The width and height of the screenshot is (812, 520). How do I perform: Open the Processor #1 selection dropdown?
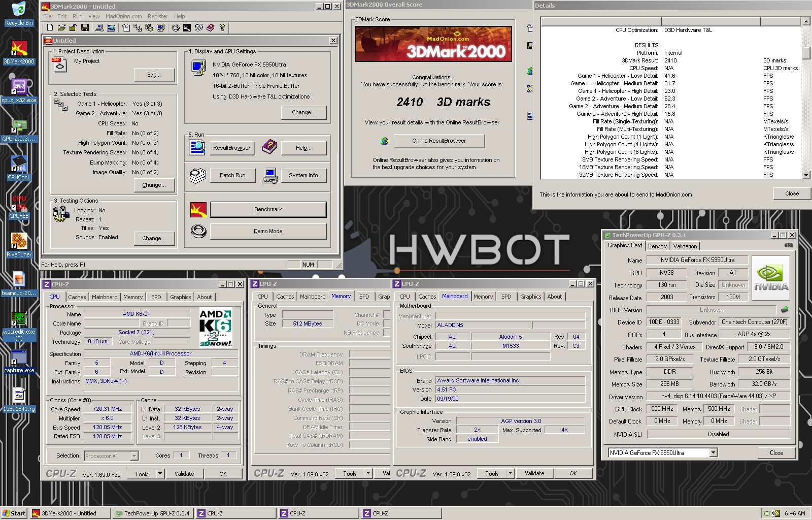tap(134, 456)
